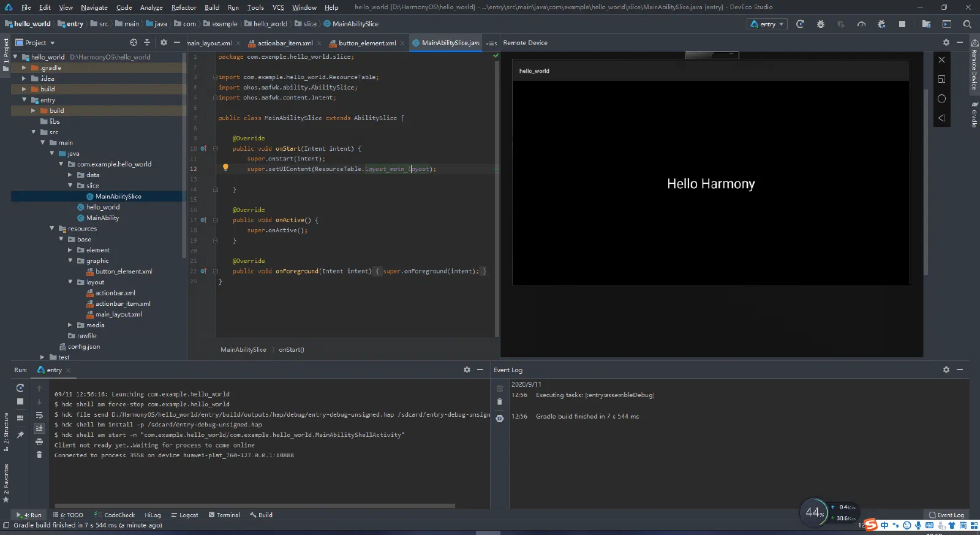Toggle scroll-to-end in Run console
The height and width of the screenshot is (535, 980).
pyautogui.click(x=39, y=428)
